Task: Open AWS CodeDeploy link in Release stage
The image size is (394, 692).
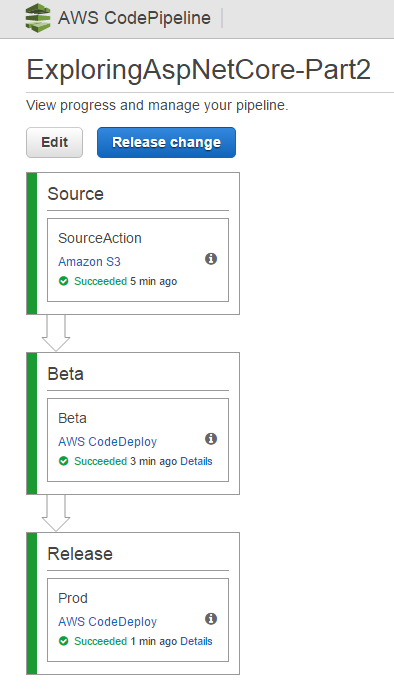Action: pyautogui.click(x=107, y=622)
